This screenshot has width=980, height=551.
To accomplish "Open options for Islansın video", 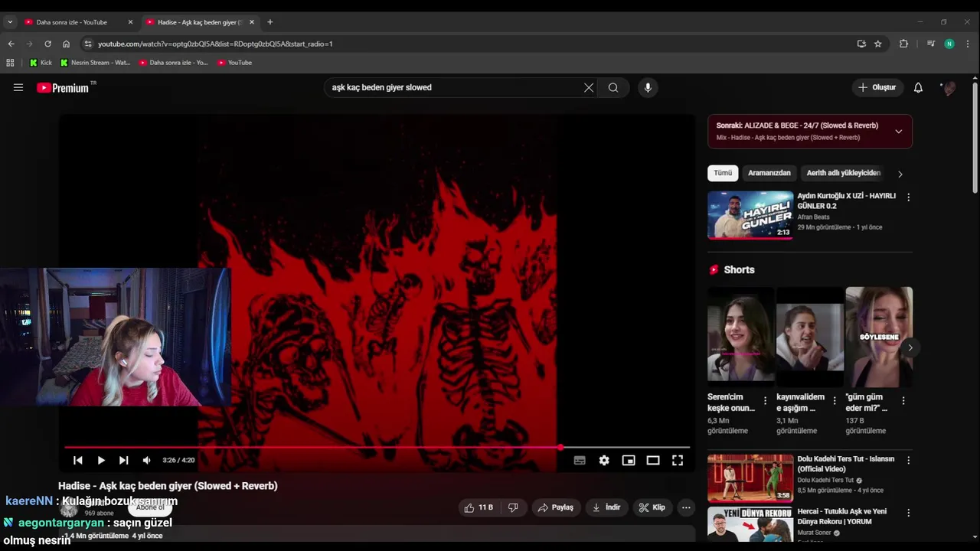I will (x=909, y=460).
